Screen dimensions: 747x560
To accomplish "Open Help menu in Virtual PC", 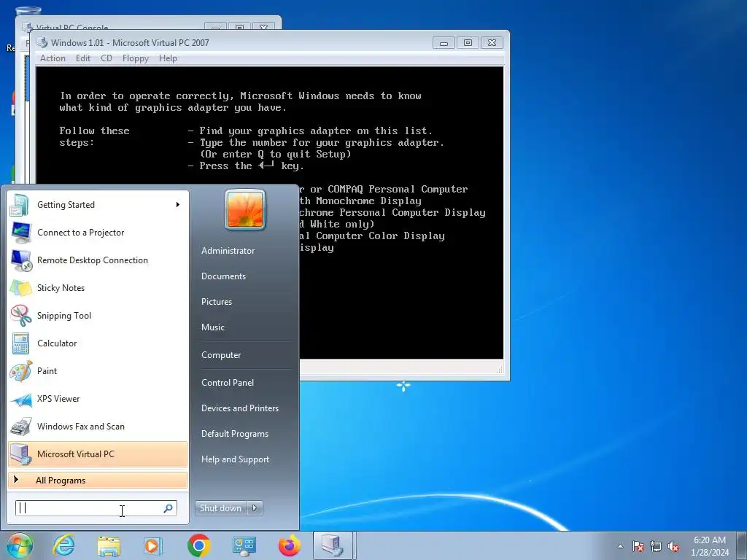I will tap(169, 58).
